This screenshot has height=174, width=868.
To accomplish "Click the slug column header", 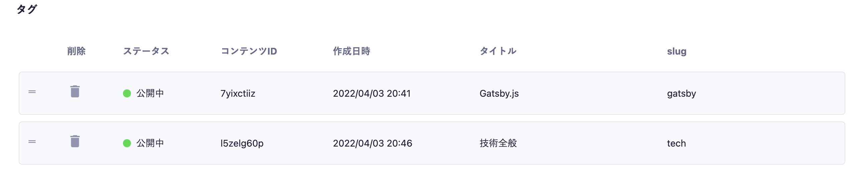I will coord(676,51).
